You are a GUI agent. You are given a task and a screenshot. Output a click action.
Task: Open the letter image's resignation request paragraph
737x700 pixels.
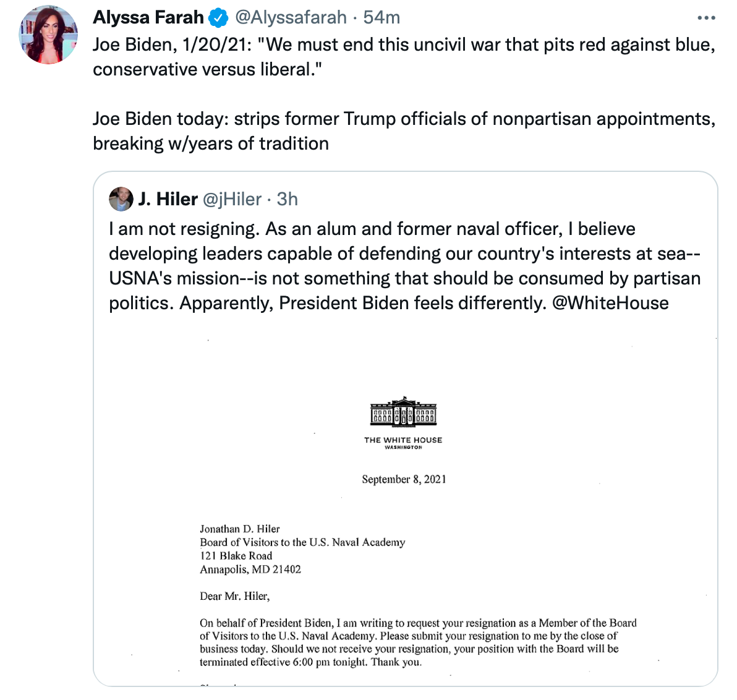(x=417, y=642)
